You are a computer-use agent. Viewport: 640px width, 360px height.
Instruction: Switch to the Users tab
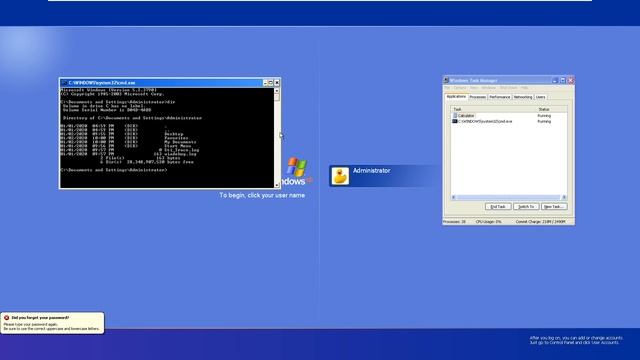pyautogui.click(x=540, y=97)
